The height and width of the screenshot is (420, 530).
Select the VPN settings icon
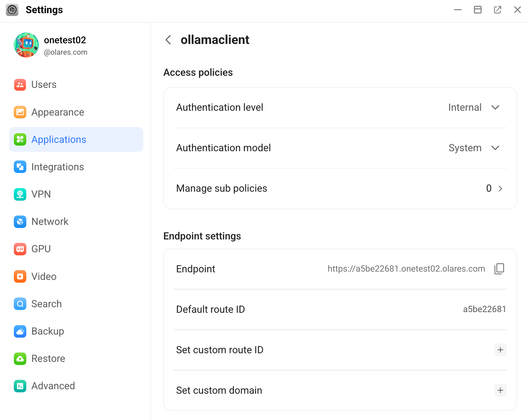pos(20,194)
